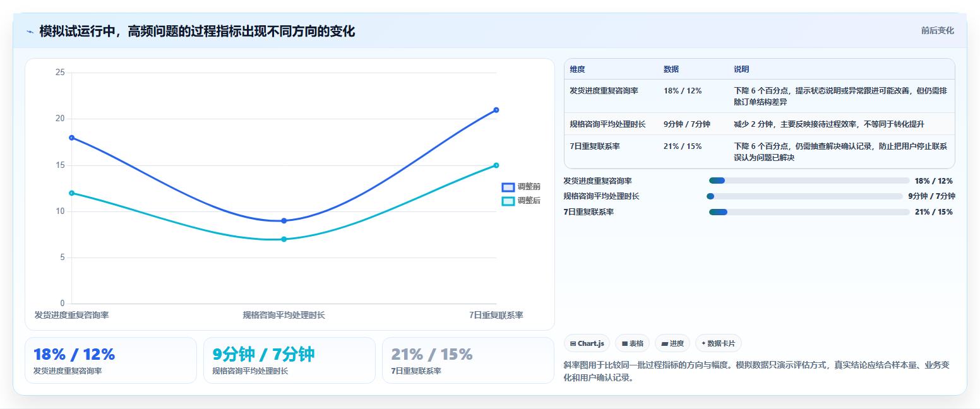The height and width of the screenshot is (409, 980).
Task: Click the 减少 2 分钟 description cell
Action: click(829, 124)
